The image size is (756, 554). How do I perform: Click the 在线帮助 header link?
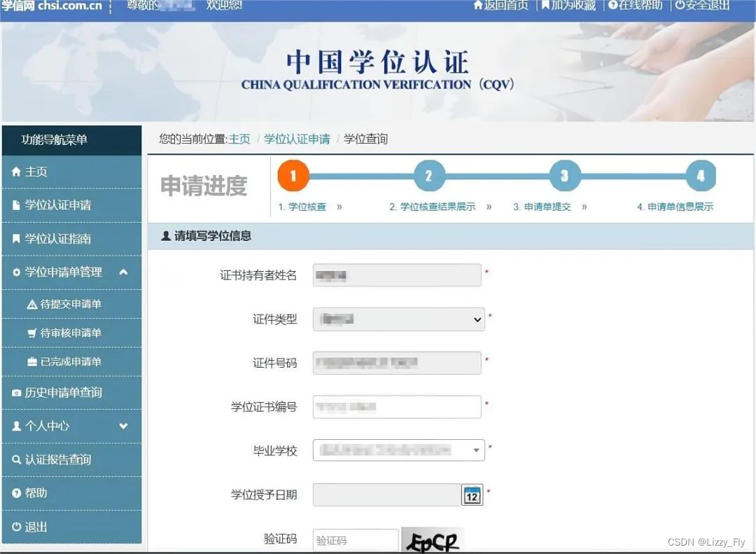636,5
